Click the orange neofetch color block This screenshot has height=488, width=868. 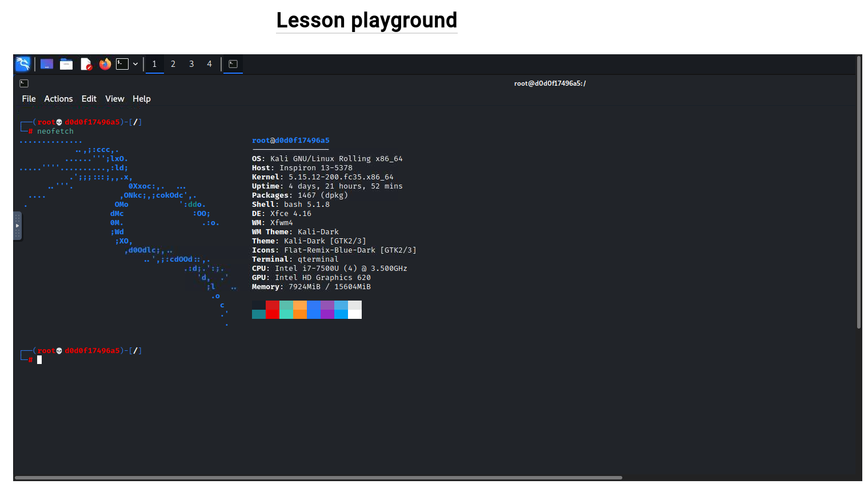(300, 310)
